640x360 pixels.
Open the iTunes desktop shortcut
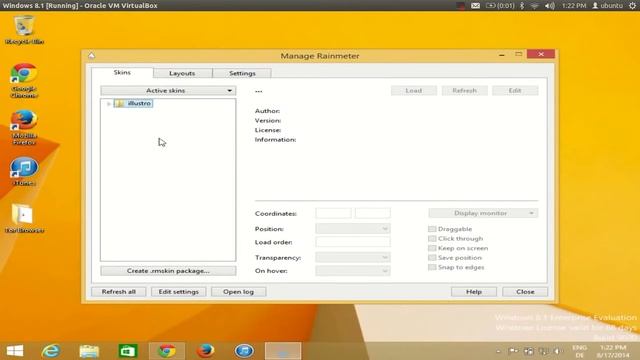tap(24, 171)
